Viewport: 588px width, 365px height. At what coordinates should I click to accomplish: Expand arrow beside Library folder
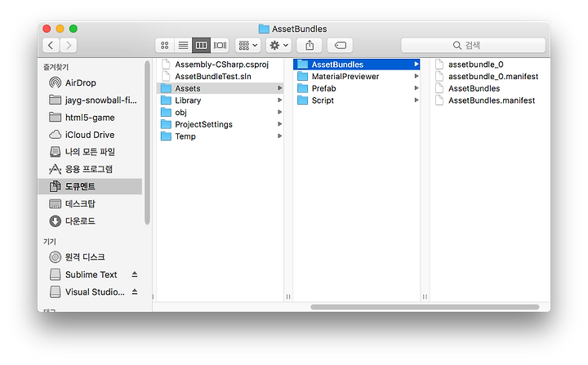pos(280,100)
